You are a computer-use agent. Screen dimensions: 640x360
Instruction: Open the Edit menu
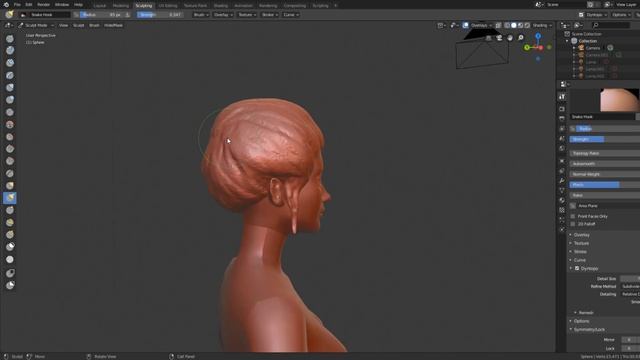click(x=29, y=5)
